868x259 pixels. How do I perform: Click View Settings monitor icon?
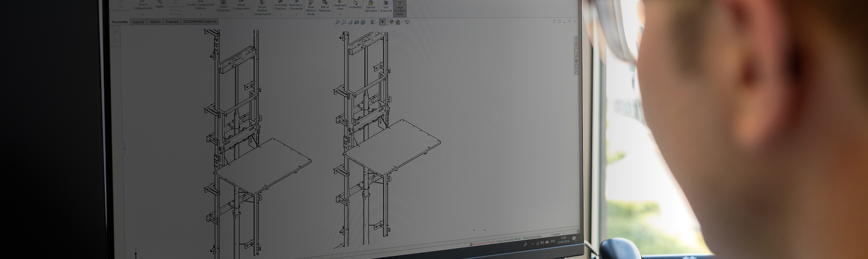point(407,22)
